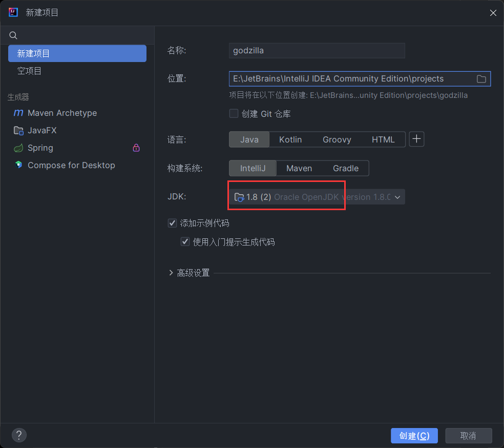The width and height of the screenshot is (504, 448).
Task: Select Java as the language
Action: pyautogui.click(x=249, y=139)
